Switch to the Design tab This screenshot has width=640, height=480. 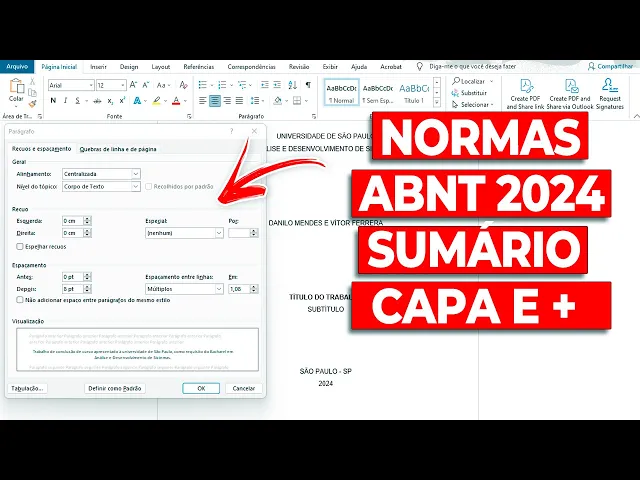click(129, 67)
